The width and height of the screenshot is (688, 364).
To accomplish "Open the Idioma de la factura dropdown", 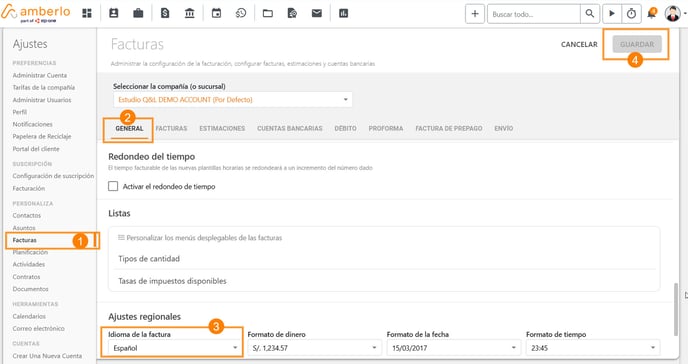I will (174, 348).
